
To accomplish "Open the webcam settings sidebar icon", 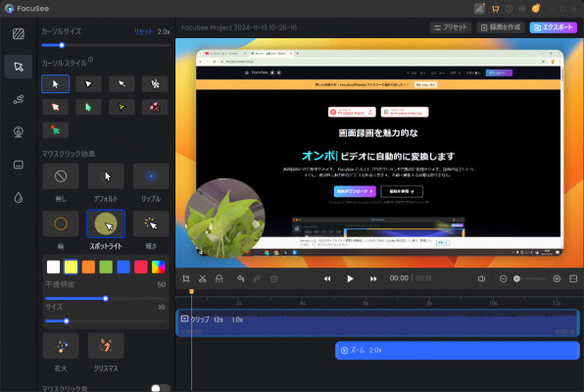I will (x=19, y=132).
